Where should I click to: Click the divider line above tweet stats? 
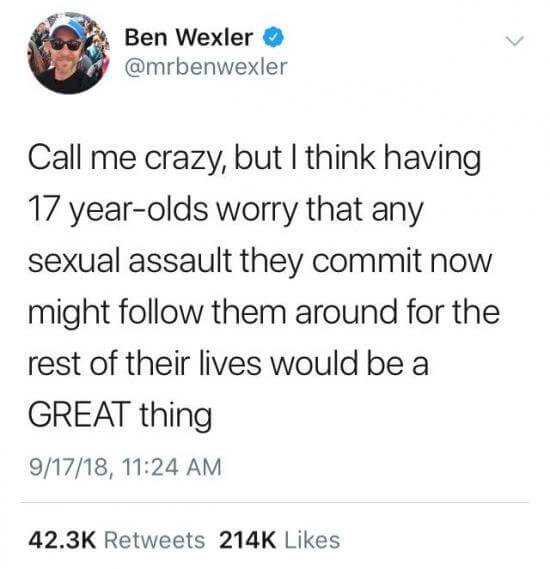coord(275,503)
